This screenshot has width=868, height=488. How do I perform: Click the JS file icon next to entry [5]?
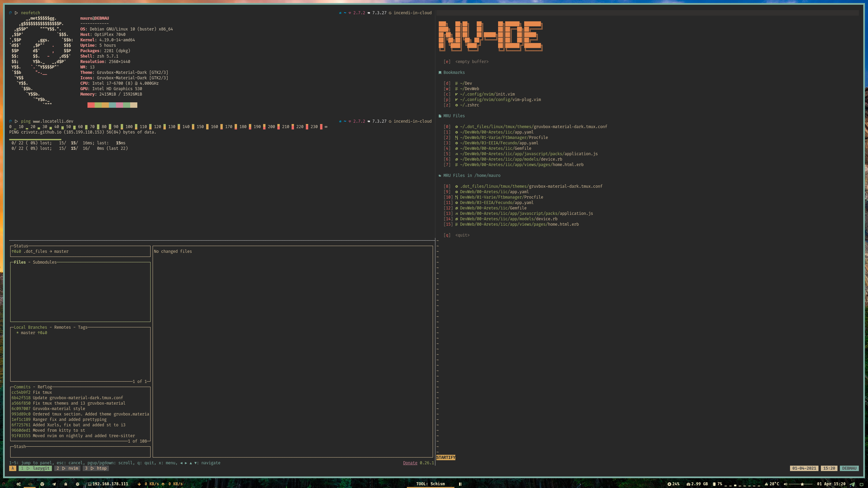point(456,154)
